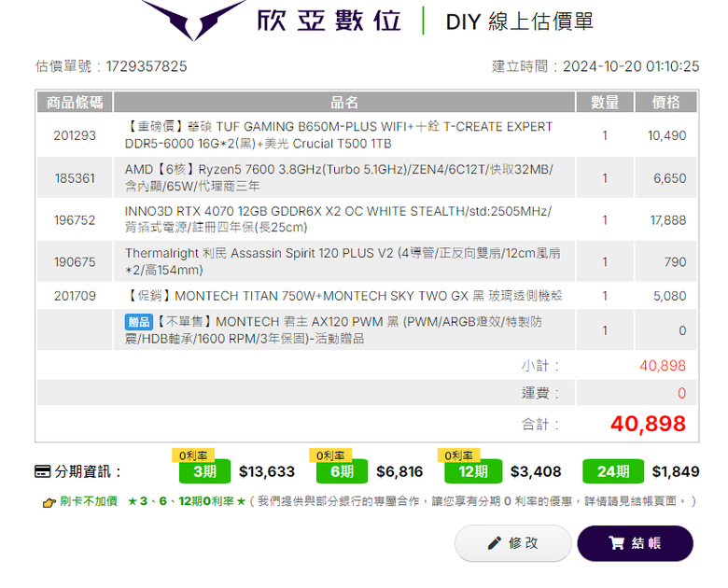Click product barcode 201293
The image size is (728, 588).
75,135
